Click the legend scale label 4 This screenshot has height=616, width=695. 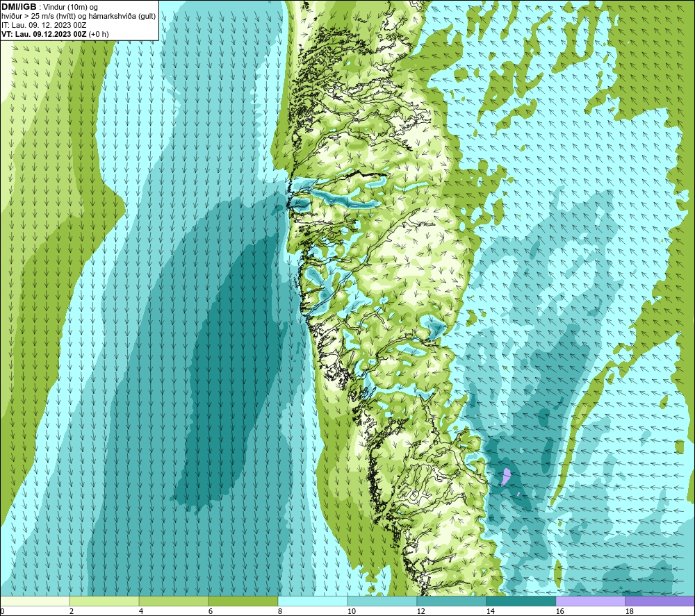click(x=141, y=612)
